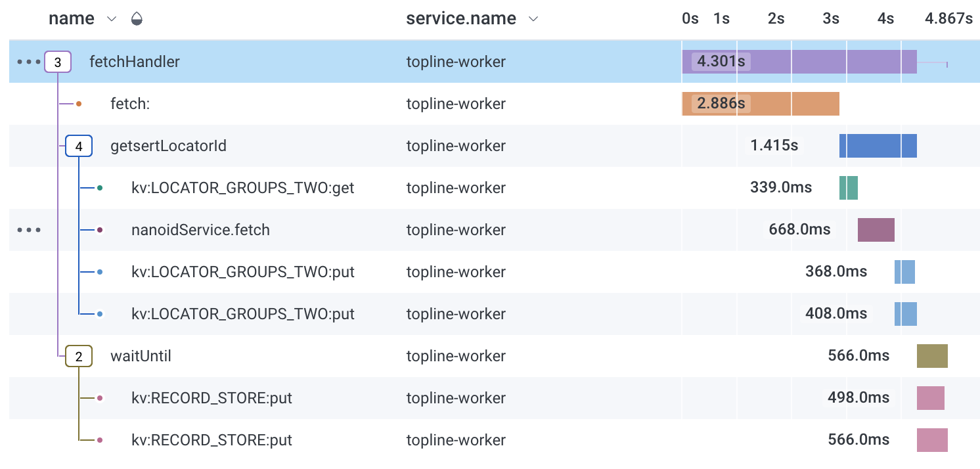Collapse fetchHandler's 3-children badge
This screenshot has height=469, width=980.
tap(58, 62)
